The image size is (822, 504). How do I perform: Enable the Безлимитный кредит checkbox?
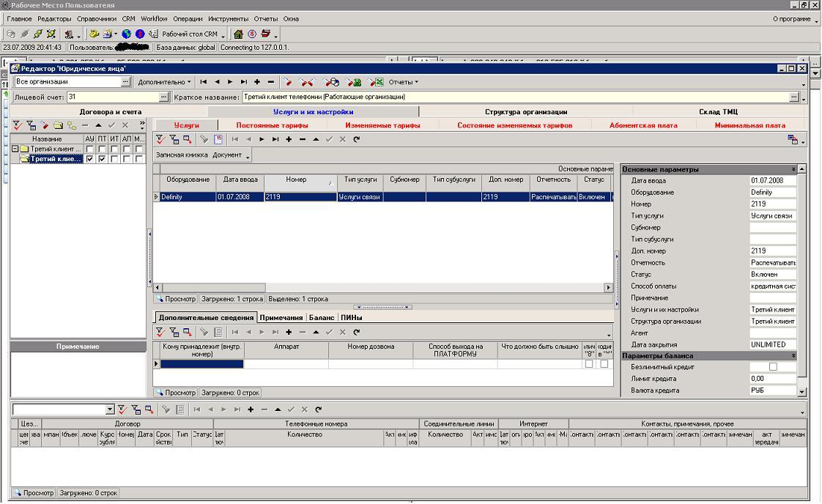coord(773,367)
